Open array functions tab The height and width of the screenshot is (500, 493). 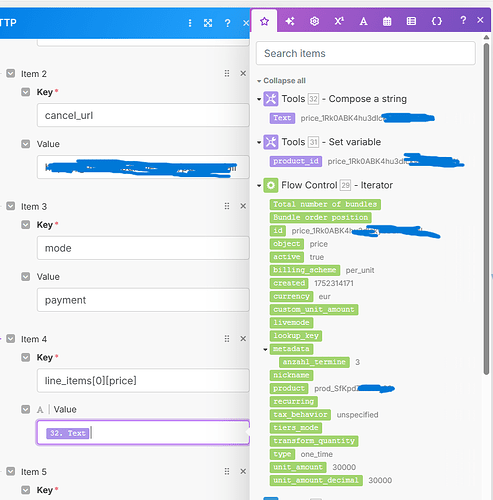click(x=411, y=21)
